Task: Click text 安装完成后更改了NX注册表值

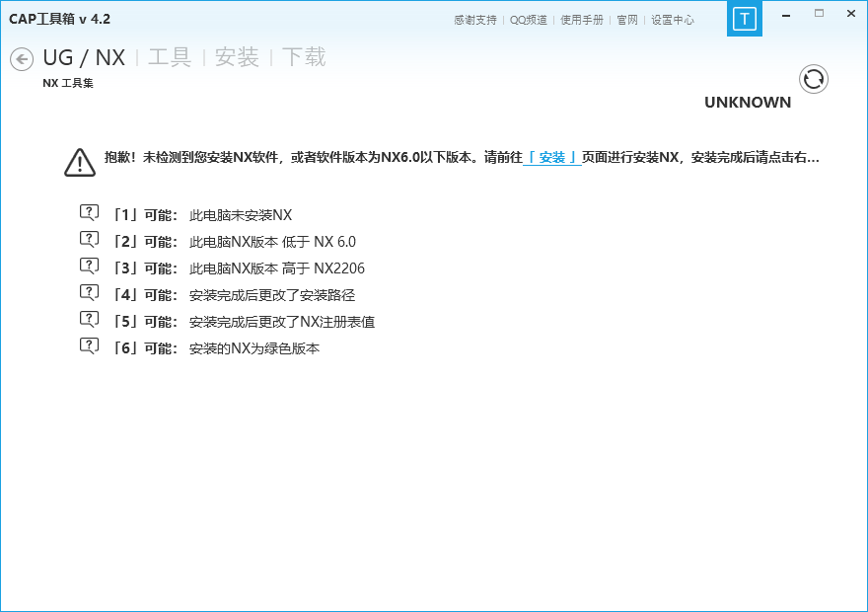Action: (x=282, y=321)
